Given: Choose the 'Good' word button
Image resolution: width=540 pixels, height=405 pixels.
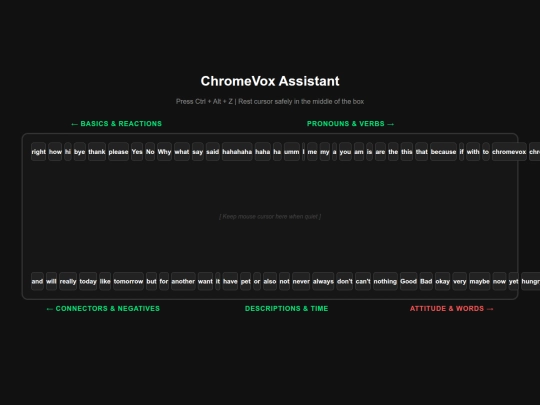Looking at the screenshot, I should coord(408,281).
